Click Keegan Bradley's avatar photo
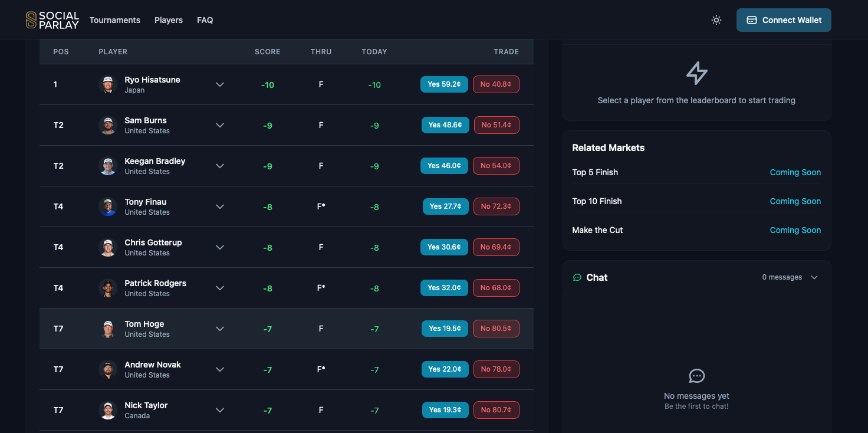 point(108,166)
